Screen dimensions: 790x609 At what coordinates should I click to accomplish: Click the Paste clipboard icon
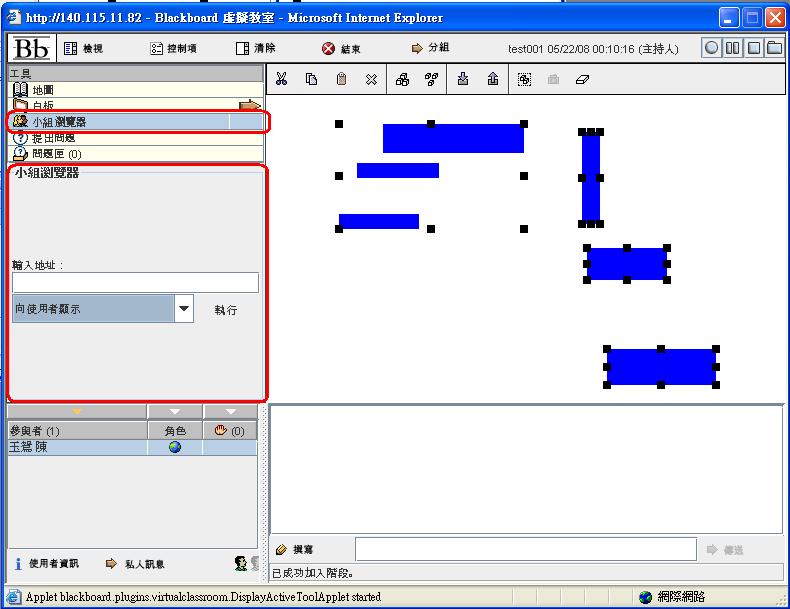point(341,80)
